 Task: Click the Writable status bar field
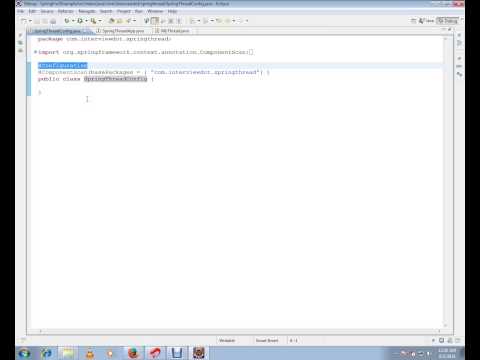pyautogui.click(x=227, y=340)
